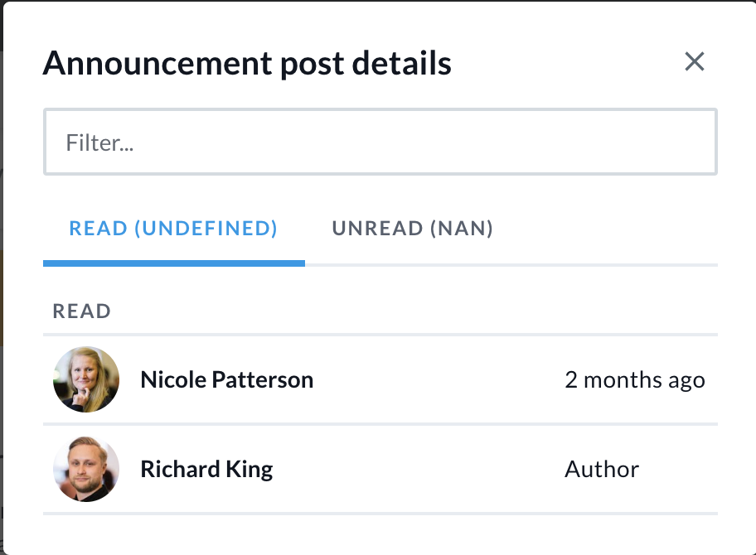Switch to the UNREAD (NAN) tab

coord(412,229)
